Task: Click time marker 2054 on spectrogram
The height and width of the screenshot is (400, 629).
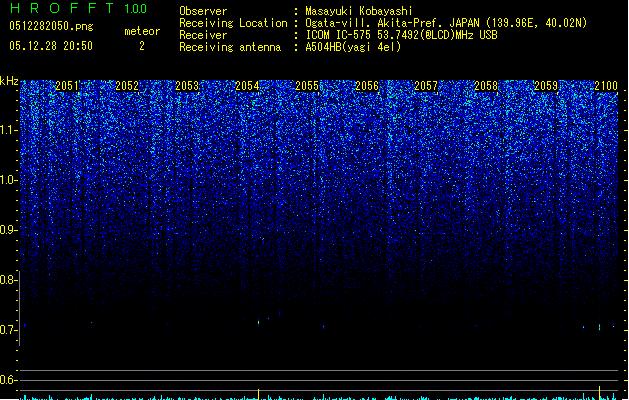Action: pyautogui.click(x=247, y=86)
